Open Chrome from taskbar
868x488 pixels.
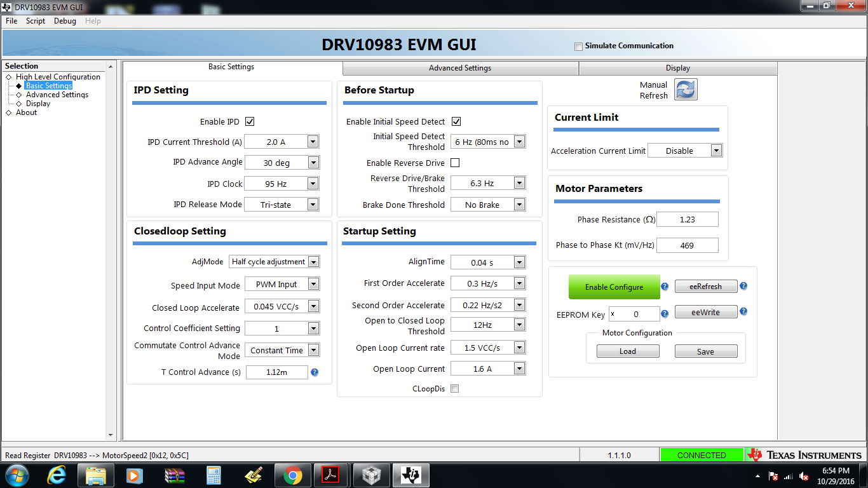click(293, 475)
